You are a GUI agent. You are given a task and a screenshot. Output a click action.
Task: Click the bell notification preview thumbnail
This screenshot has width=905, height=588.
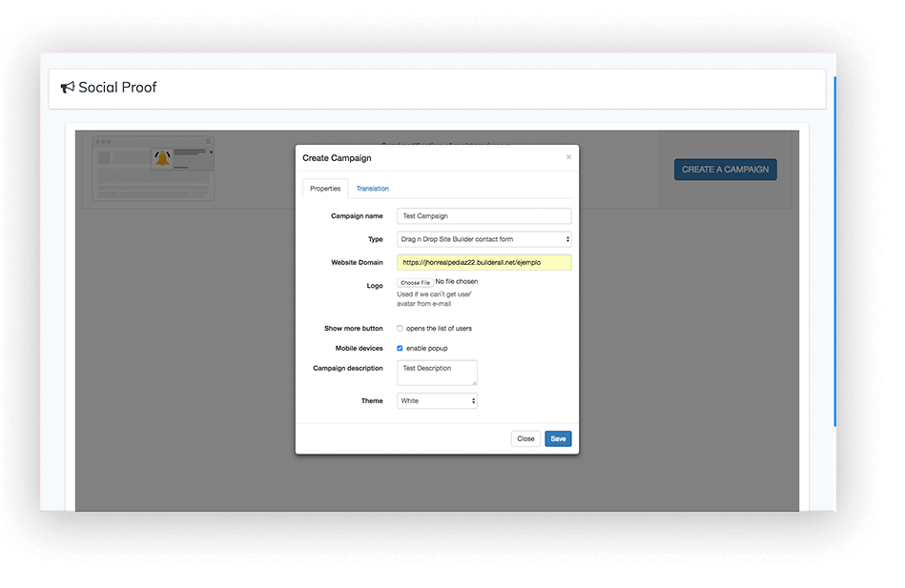pyautogui.click(x=154, y=169)
